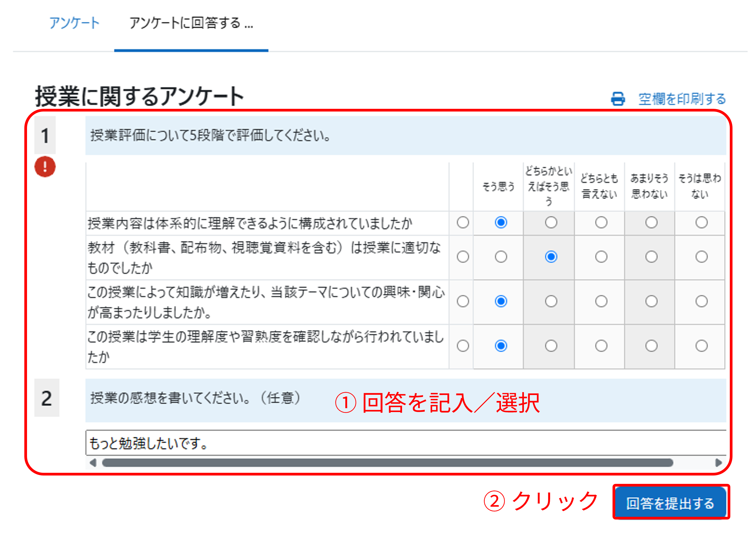This screenshot has height=543, width=756.
Task: Select the unlabeled first radio in 知識が増えたり row
Action: click(463, 301)
